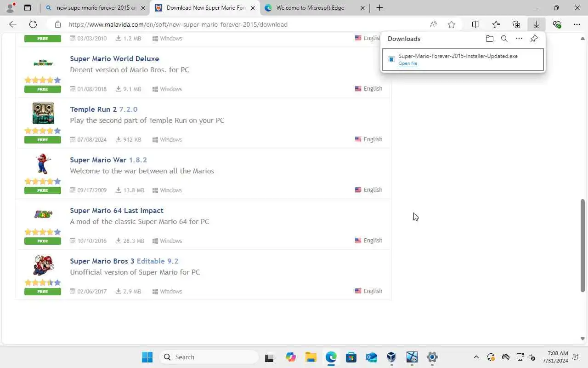Open more options in Downloads panel
This screenshot has height=368, width=588.
pos(519,39)
